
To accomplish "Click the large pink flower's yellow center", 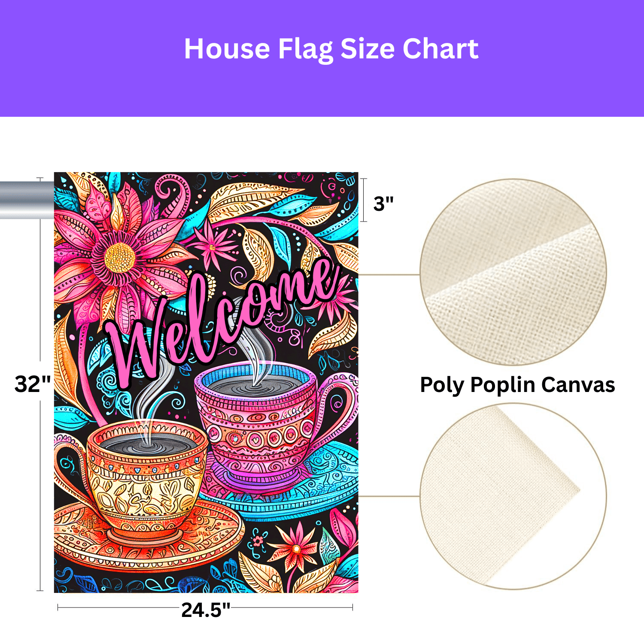I will point(120,258).
